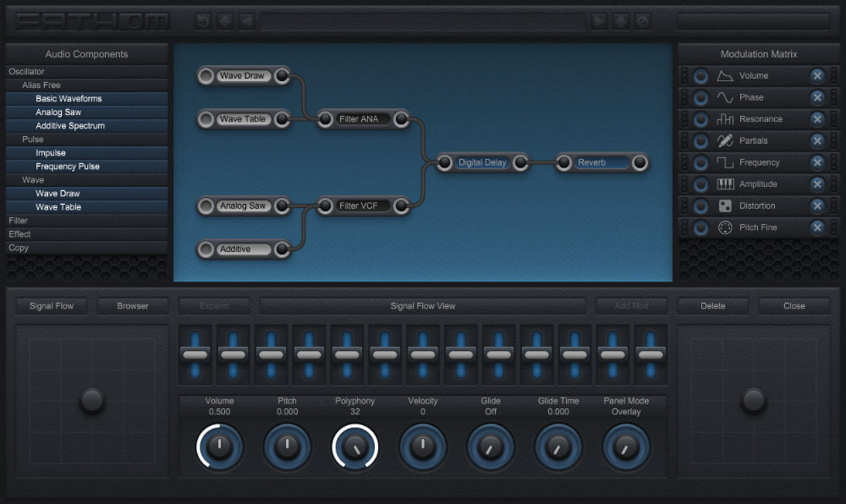Screen dimensions: 846x504
Task: Toggle the Pitch Fine modulation round enable switch
Action: [x=700, y=228]
